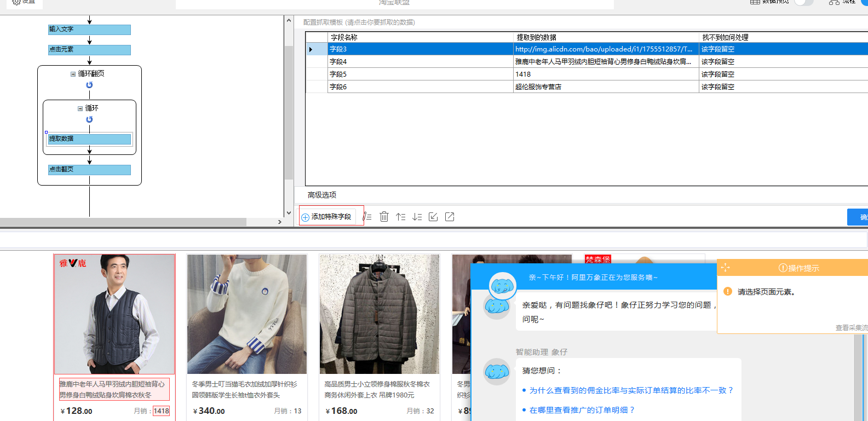Screen dimensions: 868x421
Task: Click the loop icon under 循环翻页
Action: (x=89, y=85)
